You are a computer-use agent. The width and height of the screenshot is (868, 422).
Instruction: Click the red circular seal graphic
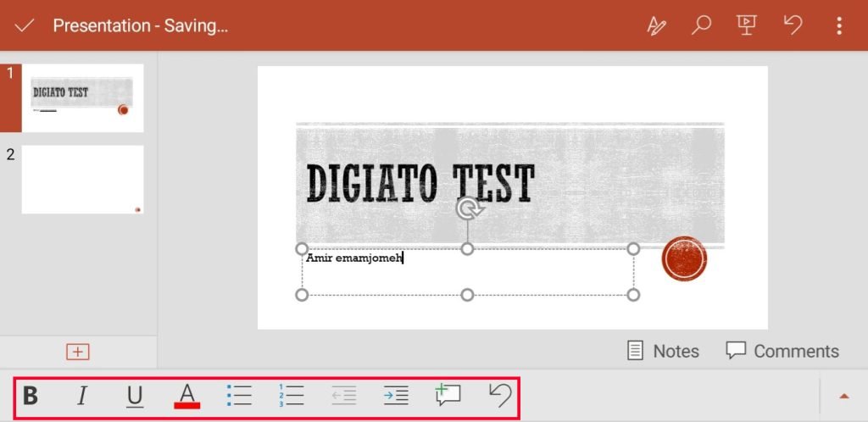(684, 258)
